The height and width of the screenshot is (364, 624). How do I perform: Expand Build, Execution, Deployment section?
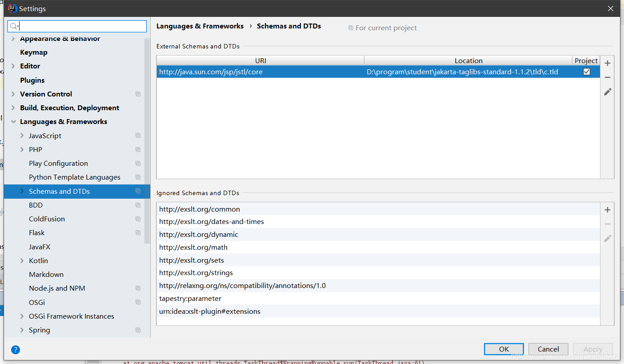(13, 108)
